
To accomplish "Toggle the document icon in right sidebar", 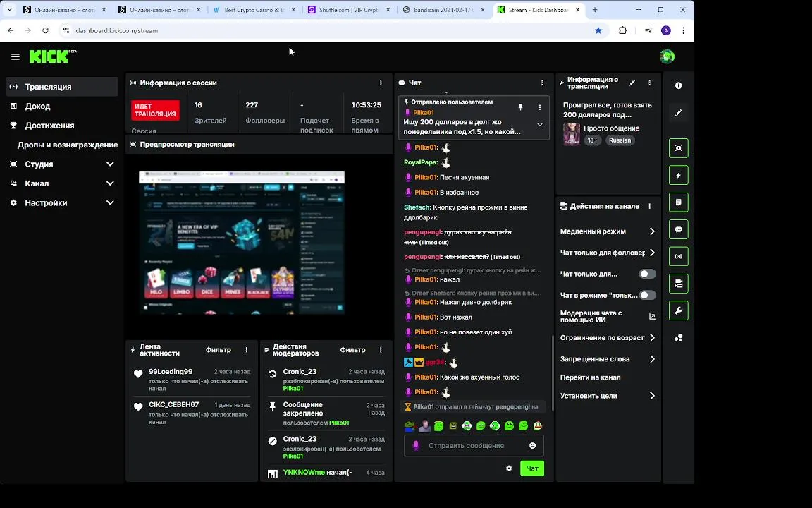I will (678, 202).
